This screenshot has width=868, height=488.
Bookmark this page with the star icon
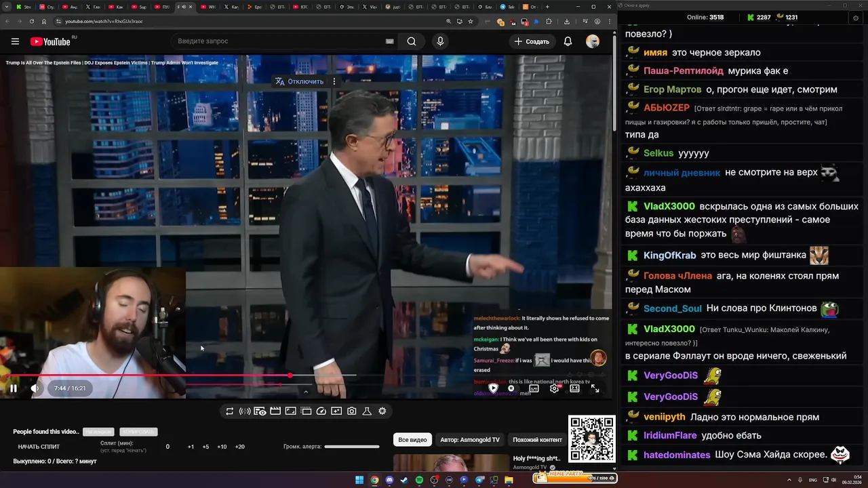pyautogui.click(x=471, y=21)
